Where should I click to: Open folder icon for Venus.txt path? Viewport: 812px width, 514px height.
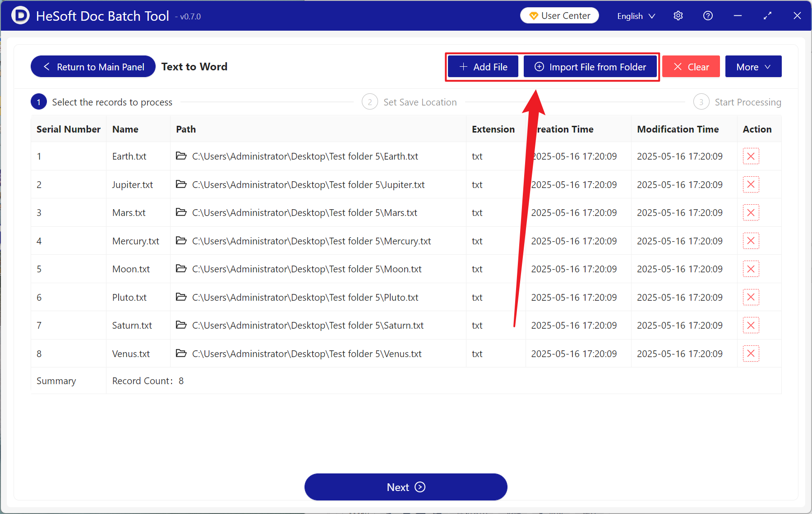[181, 353]
